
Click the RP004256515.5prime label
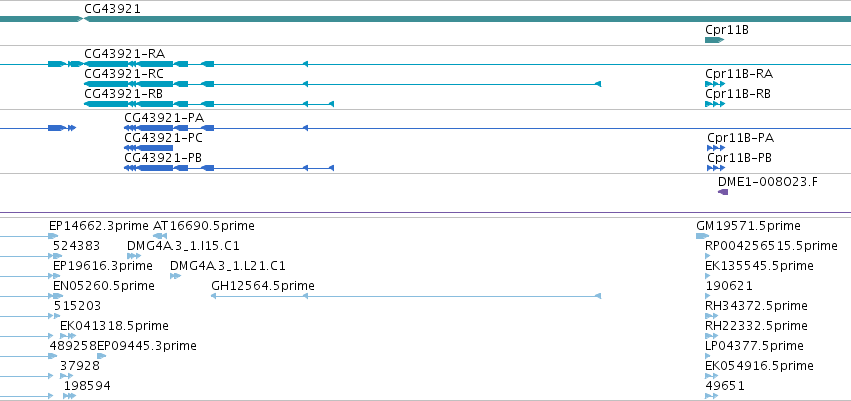click(x=771, y=246)
